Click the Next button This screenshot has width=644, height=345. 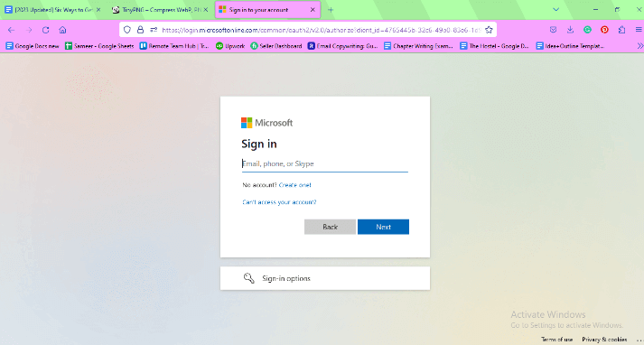coord(383,227)
